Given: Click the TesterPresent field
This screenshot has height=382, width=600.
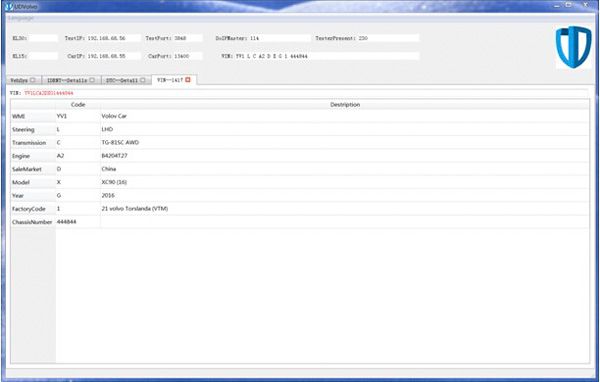Looking at the screenshot, I should pos(389,38).
